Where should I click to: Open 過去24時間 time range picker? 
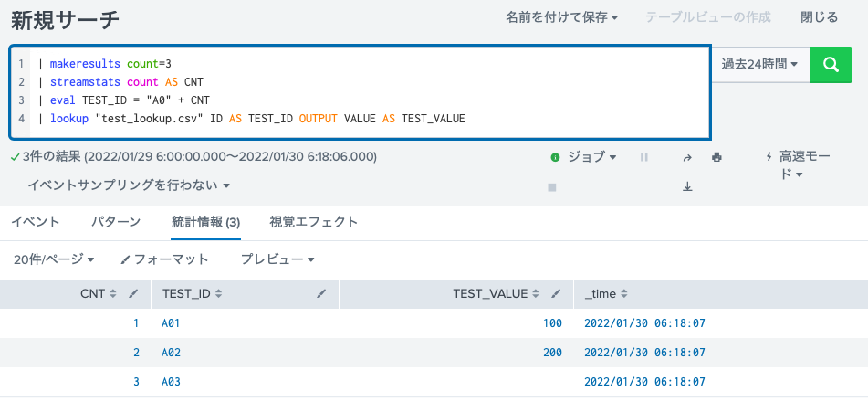click(x=759, y=64)
